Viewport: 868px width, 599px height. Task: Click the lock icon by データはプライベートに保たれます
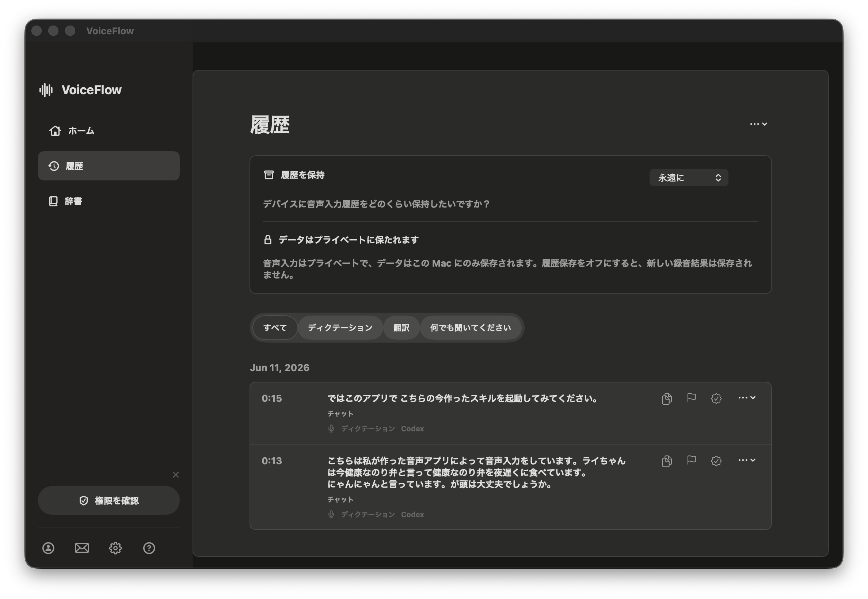pos(268,240)
